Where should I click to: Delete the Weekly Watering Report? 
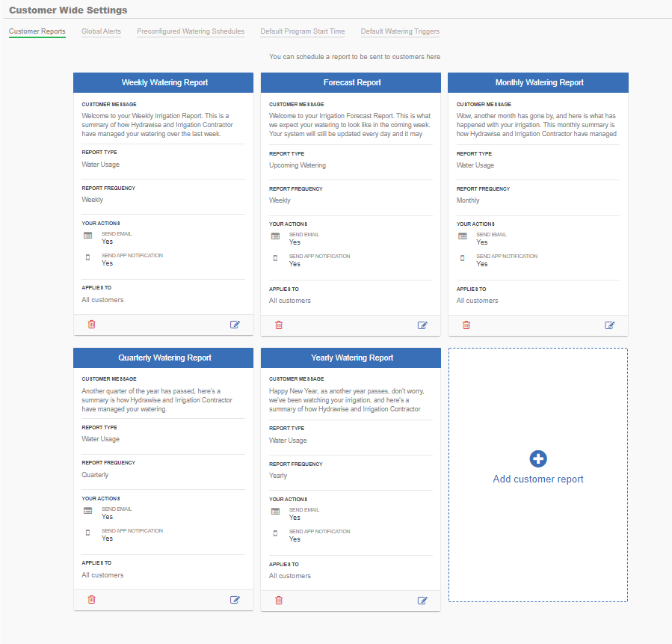coord(91,324)
